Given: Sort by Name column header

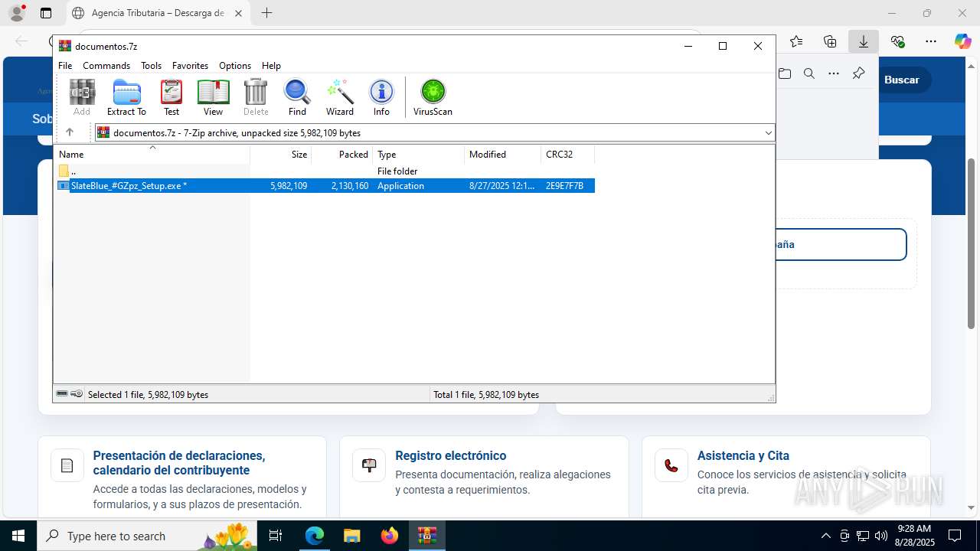Looking at the screenshot, I should tap(152, 154).
